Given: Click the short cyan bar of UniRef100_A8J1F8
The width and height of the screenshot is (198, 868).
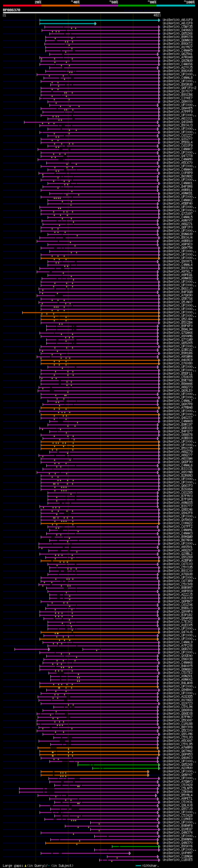Looking at the screenshot, I should click(x=68, y=23).
